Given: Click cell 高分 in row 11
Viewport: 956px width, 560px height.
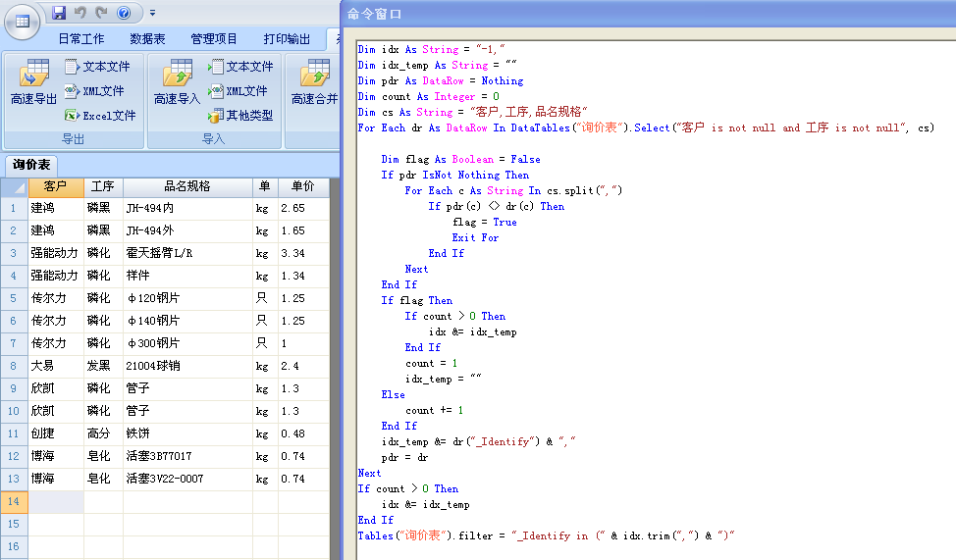Looking at the screenshot, I should (x=103, y=433).
